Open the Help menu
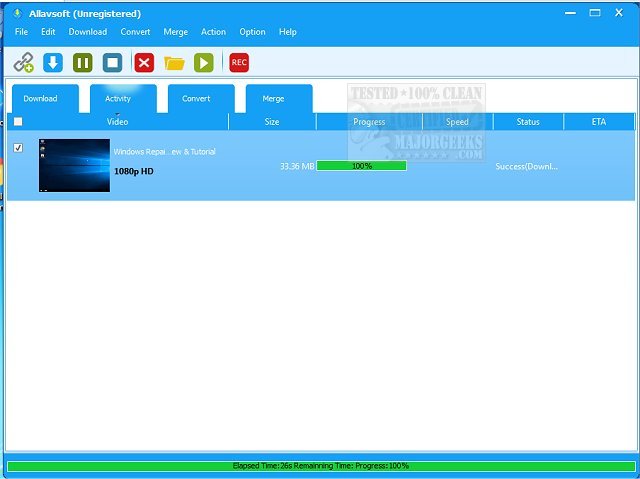The image size is (640, 479). (x=288, y=32)
